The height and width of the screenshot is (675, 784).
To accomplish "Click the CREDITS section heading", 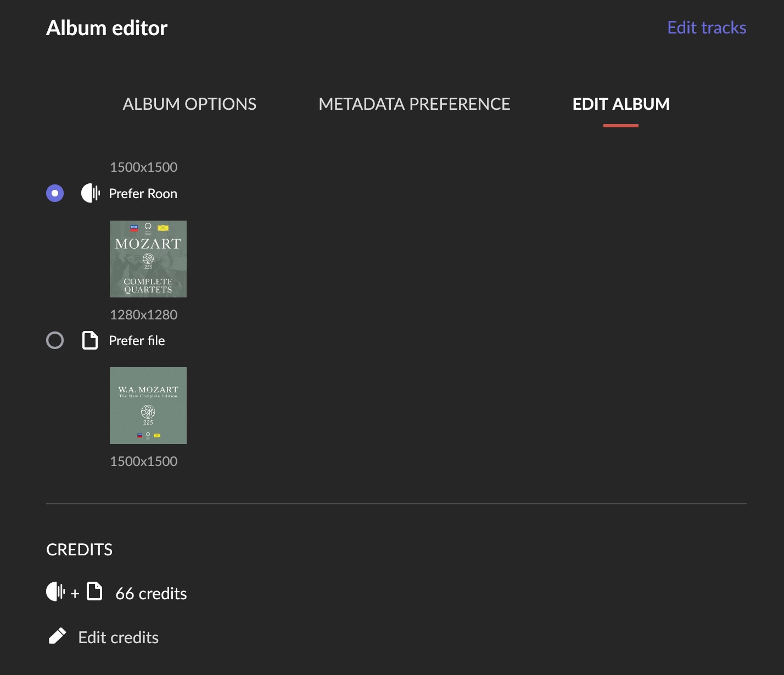I will (x=80, y=549).
